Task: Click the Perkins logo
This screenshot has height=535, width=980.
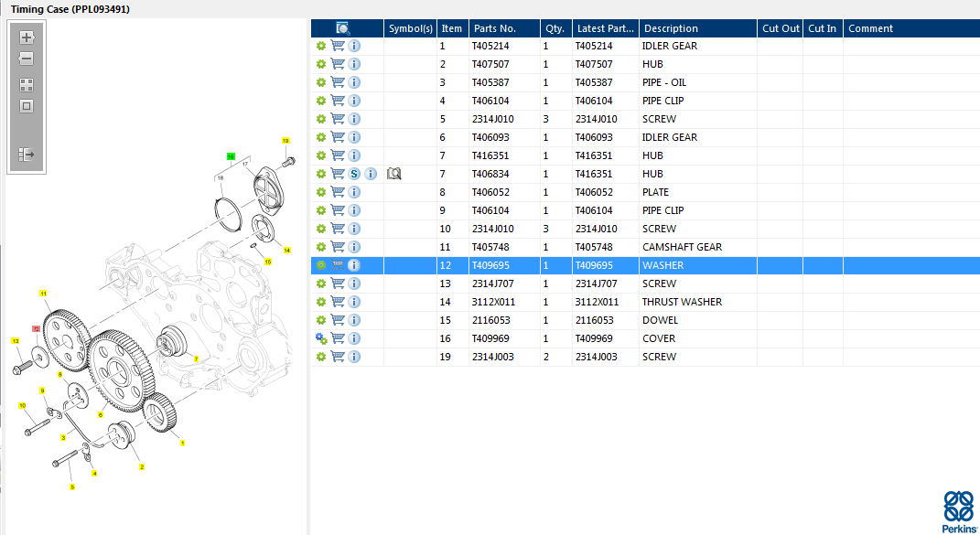Action: (x=959, y=512)
